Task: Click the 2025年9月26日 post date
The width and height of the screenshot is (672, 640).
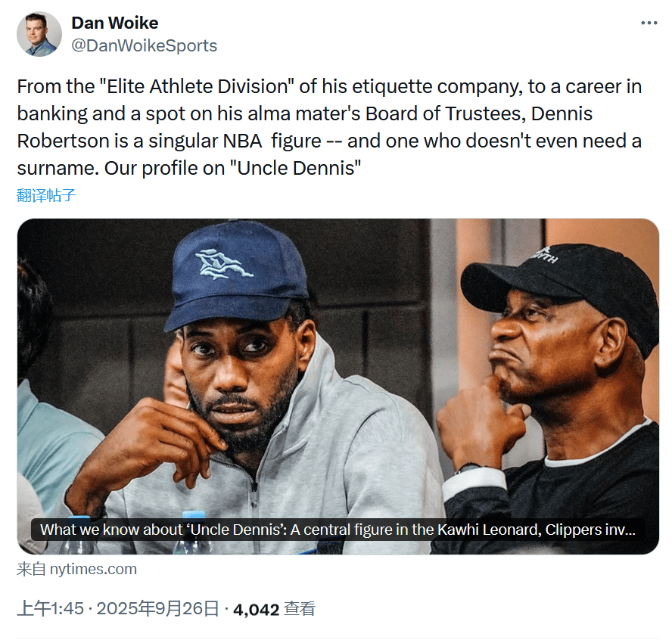Action: tap(157, 609)
